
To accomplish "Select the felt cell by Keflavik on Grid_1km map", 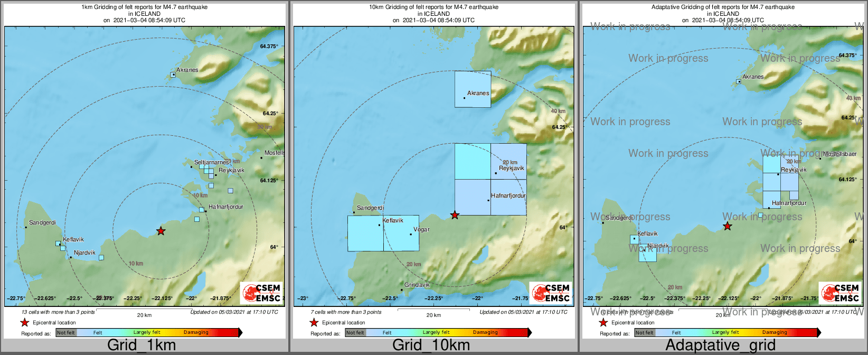I will (x=58, y=244).
